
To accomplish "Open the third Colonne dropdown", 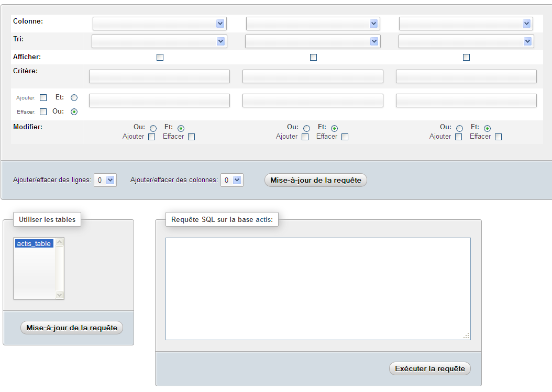I will pos(466,24).
